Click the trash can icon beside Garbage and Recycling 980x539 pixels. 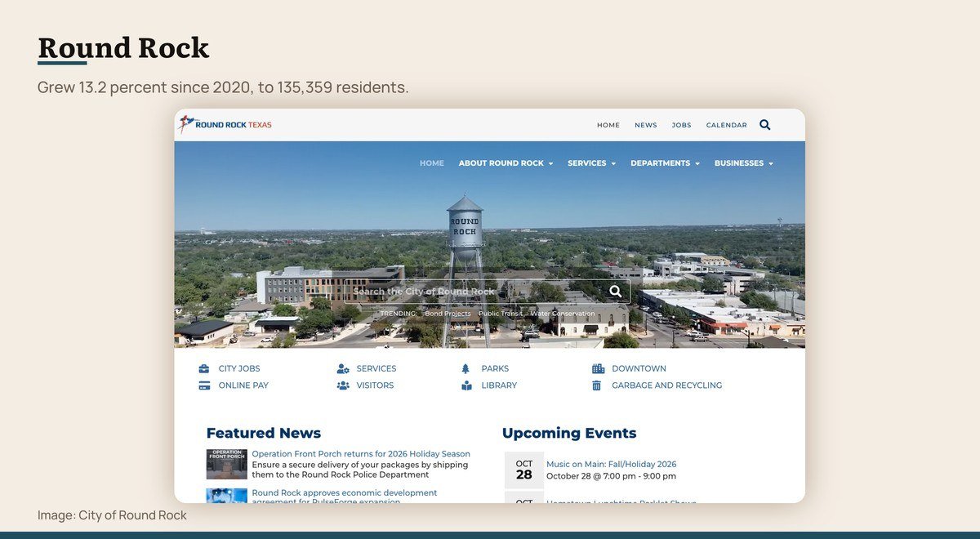pos(597,385)
